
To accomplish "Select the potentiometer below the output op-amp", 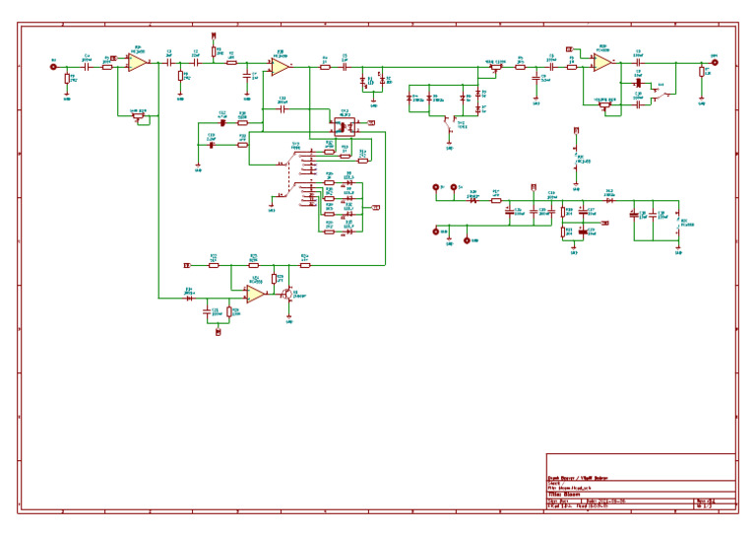I will pos(605,105).
